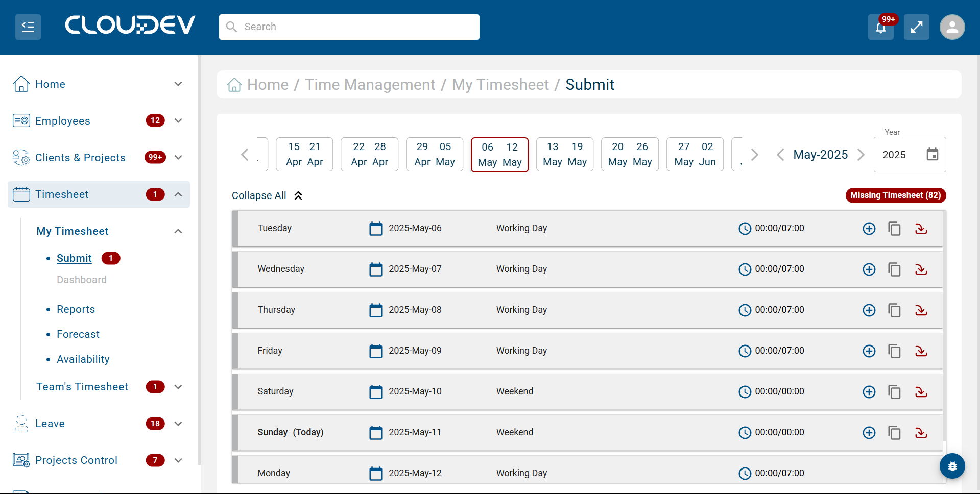Collapse sidebar using the menu toggle icon
Image resolution: width=980 pixels, height=494 pixels.
(x=28, y=27)
